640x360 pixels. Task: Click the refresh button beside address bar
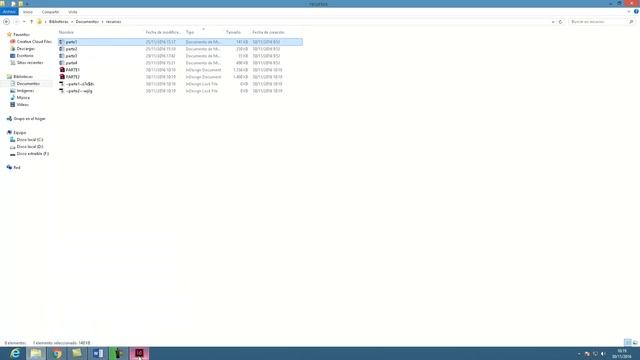(x=560, y=22)
